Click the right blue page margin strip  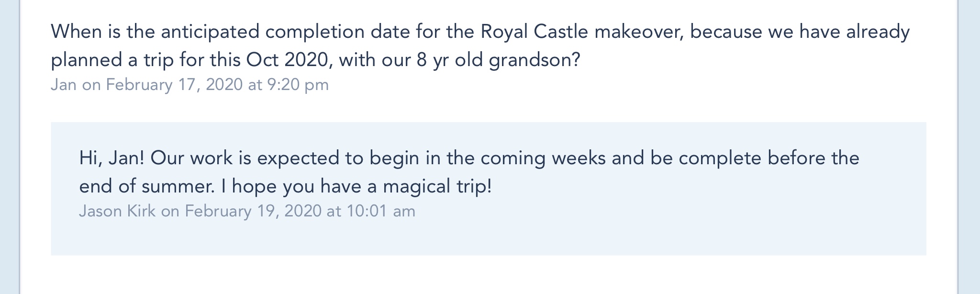point(970,144)
